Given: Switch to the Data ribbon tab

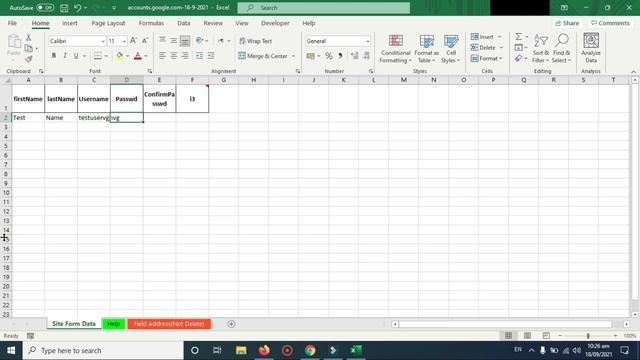Looking at the screenshot, I should (x=184, y=23).
